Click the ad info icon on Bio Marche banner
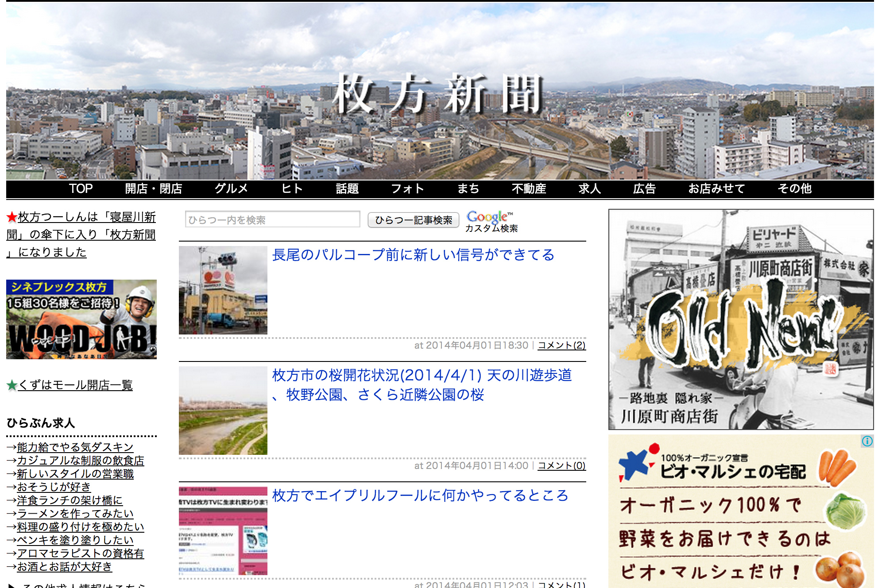 click(867, 441)
